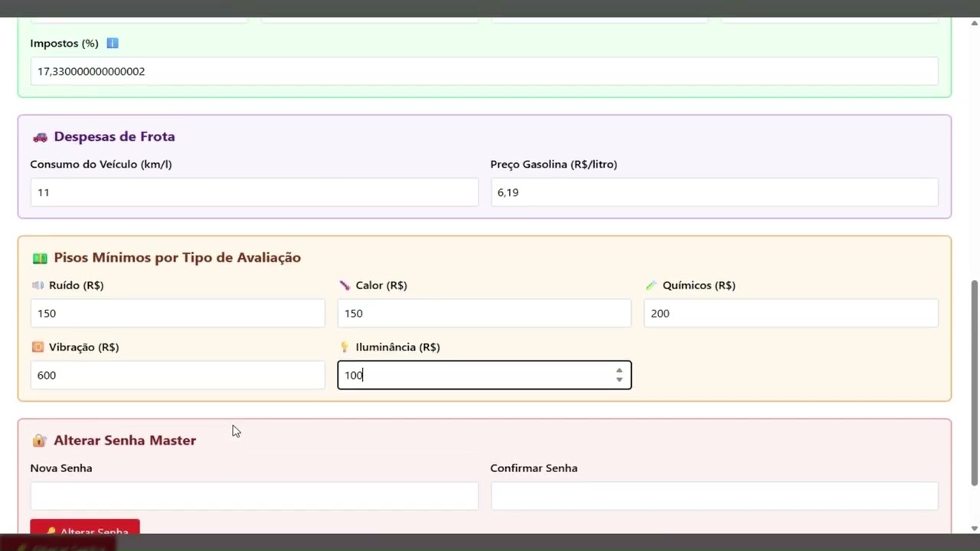This screenshot has height=551, width=980.
Task: Click the money icon beside Pisos Mínimos
Action: click(x=40, y=258)
